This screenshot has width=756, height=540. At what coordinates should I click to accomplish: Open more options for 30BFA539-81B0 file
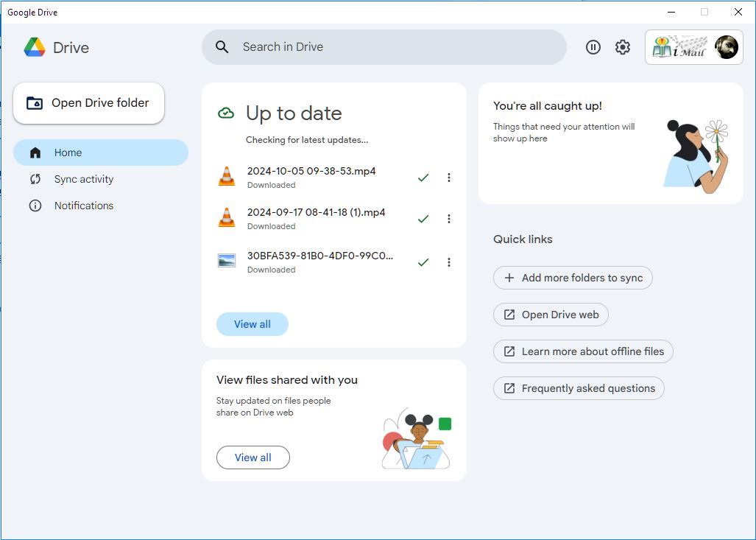pyautogui.click(x=449, y=262)
